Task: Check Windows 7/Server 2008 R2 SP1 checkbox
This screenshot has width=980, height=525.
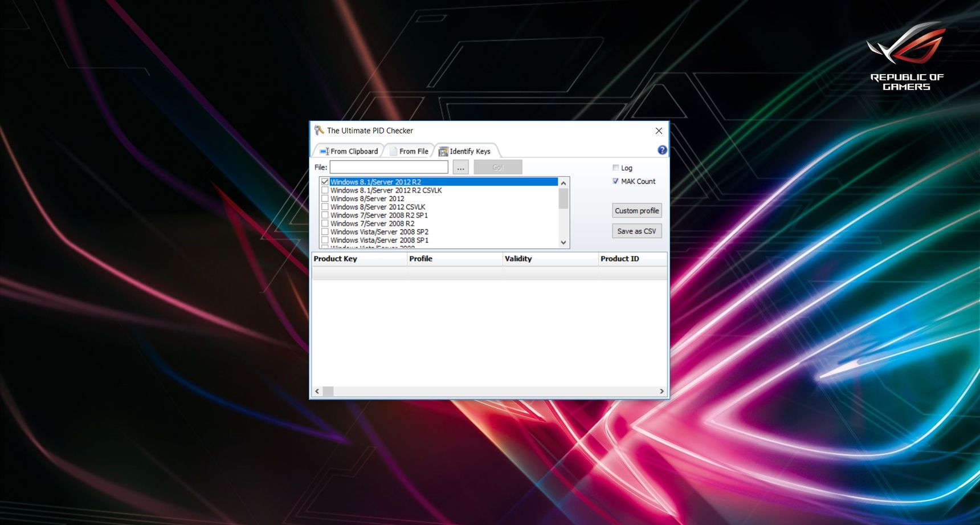Action: tap(325, 215)
